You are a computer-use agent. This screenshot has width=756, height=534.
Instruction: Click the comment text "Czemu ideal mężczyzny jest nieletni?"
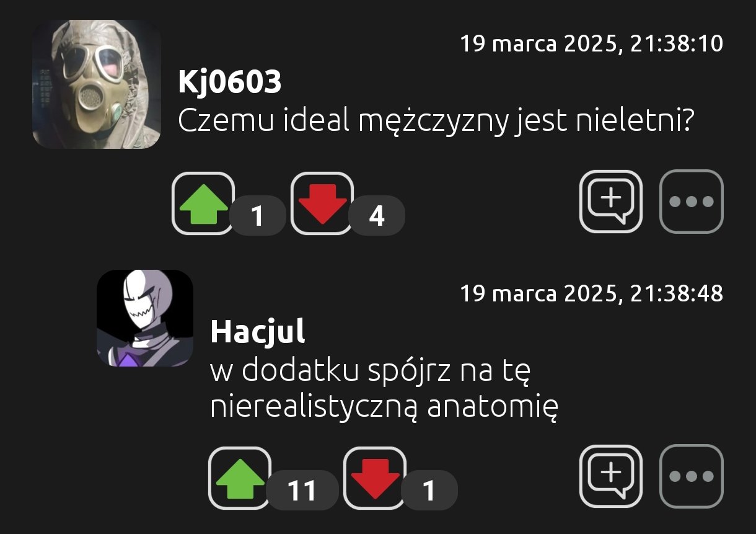pyautogui.click(x=435, y=122)
